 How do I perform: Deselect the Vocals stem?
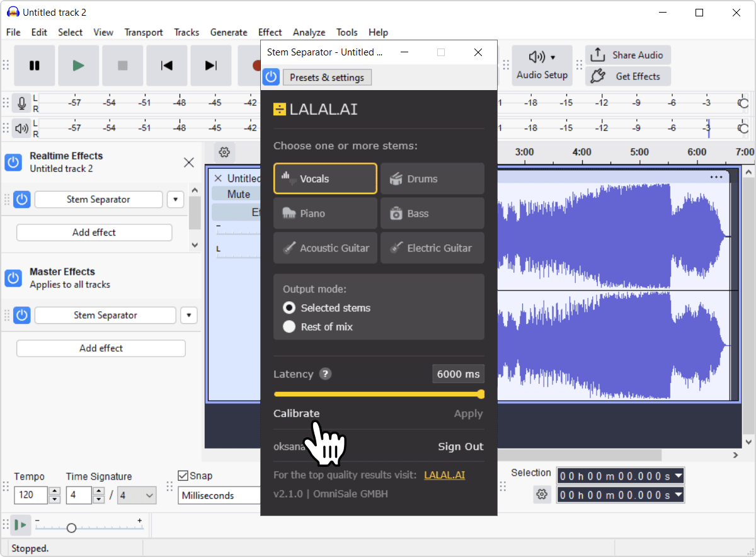point(325,179)
